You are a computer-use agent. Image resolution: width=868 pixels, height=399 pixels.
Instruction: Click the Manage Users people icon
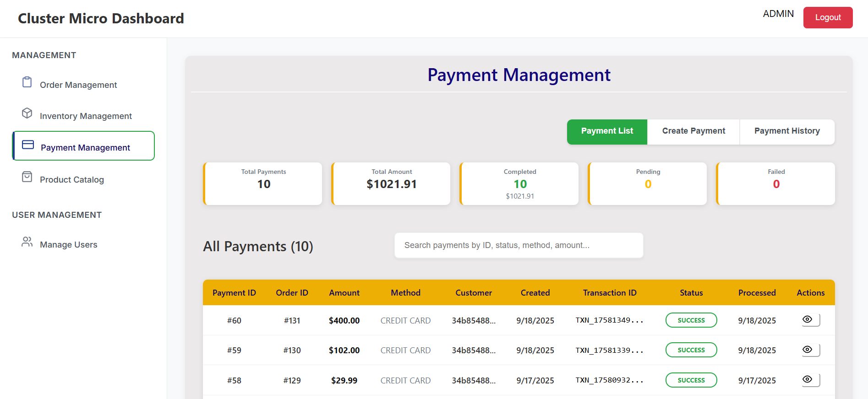coord(27,242)
